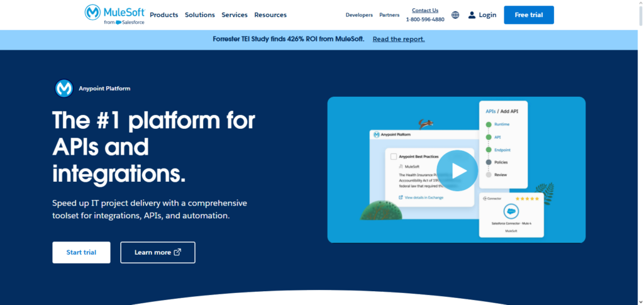The width and height of the screenshot is (644, 305).
Task: Go to the Developers page
Action: (x=359, y=14)
